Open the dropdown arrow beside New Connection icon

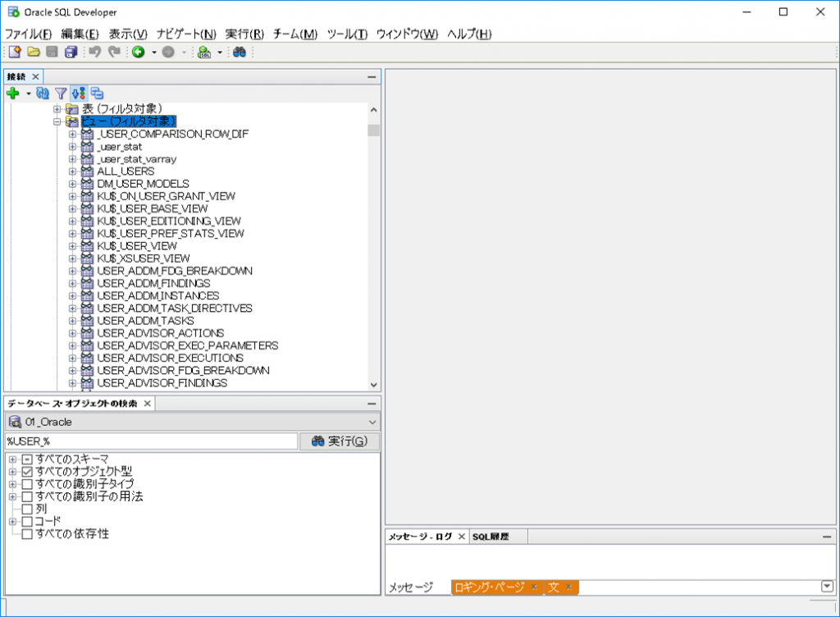pyautogui.click(x=29, y=94)
